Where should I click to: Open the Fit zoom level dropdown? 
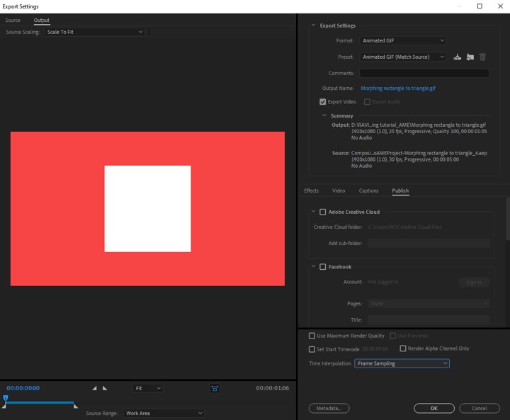(147, 388)
